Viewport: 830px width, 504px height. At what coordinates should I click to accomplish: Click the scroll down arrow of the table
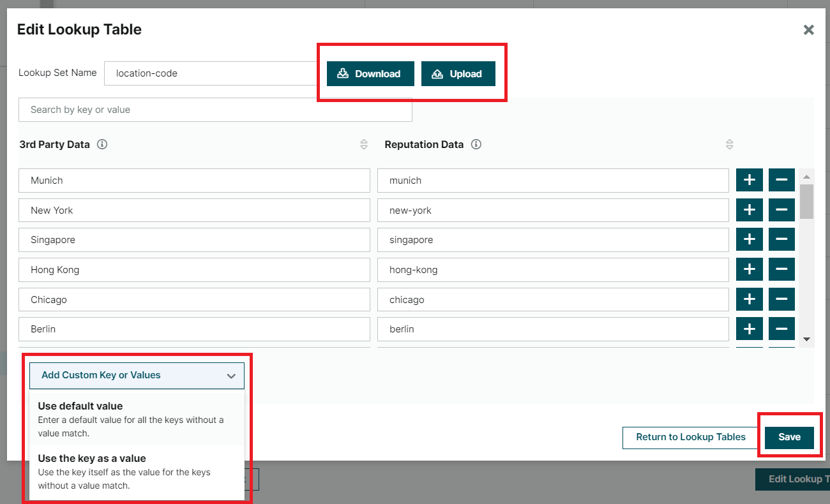tap(806, 339)
